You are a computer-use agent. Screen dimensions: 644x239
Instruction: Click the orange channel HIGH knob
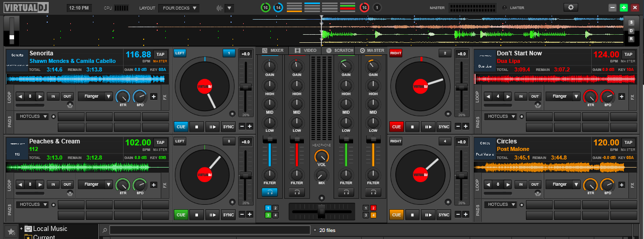click(x=373, y=86)
